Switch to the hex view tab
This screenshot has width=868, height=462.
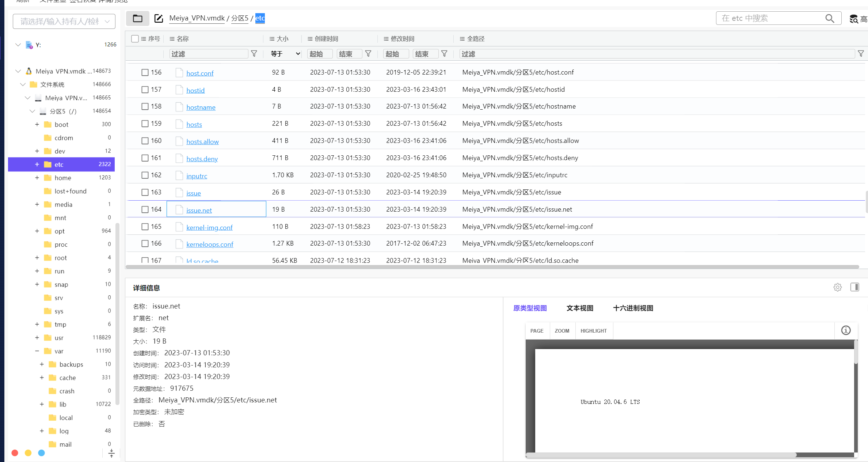point(633,308)
